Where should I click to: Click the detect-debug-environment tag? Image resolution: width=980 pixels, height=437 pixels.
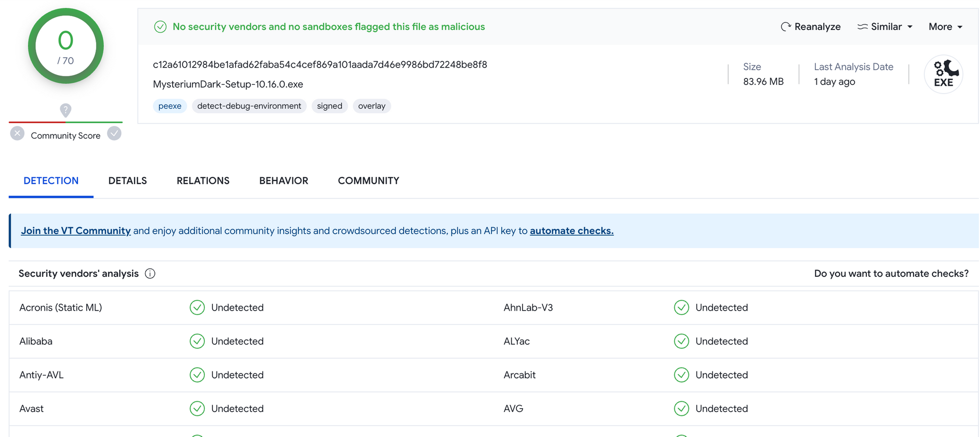249,106
